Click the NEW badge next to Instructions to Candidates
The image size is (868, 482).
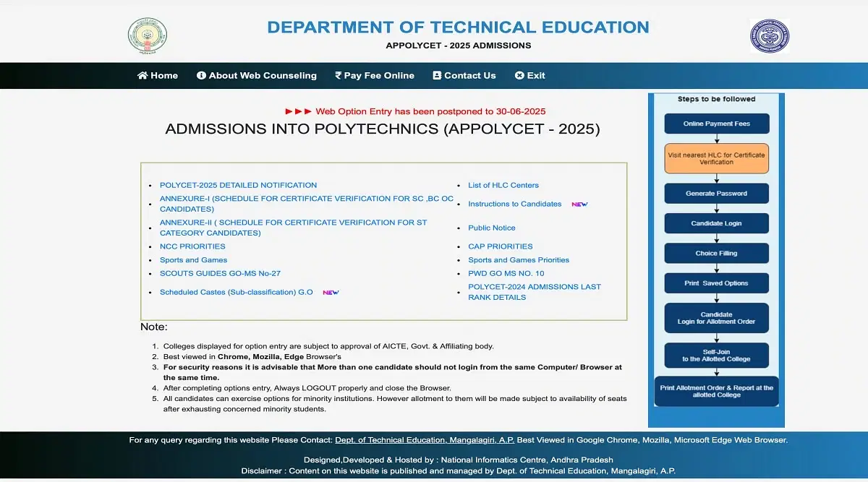(579, 205)
